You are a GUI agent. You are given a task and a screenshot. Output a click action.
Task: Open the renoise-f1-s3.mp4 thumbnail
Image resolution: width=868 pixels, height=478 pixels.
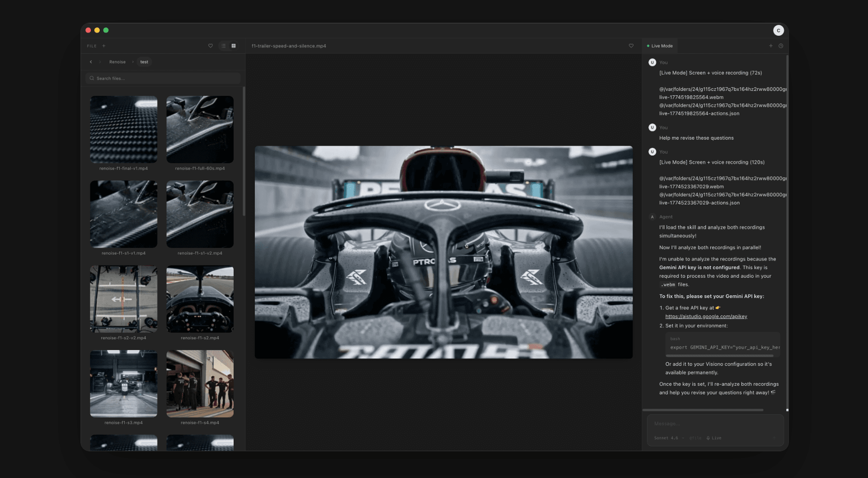[x=124, y=383]
